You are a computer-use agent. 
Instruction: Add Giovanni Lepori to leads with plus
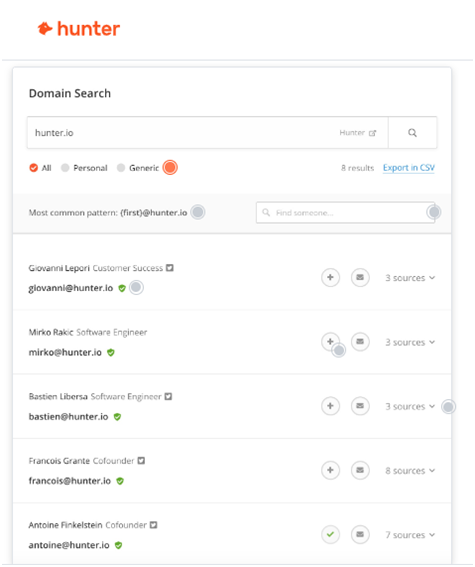click(x=330, y=277)
